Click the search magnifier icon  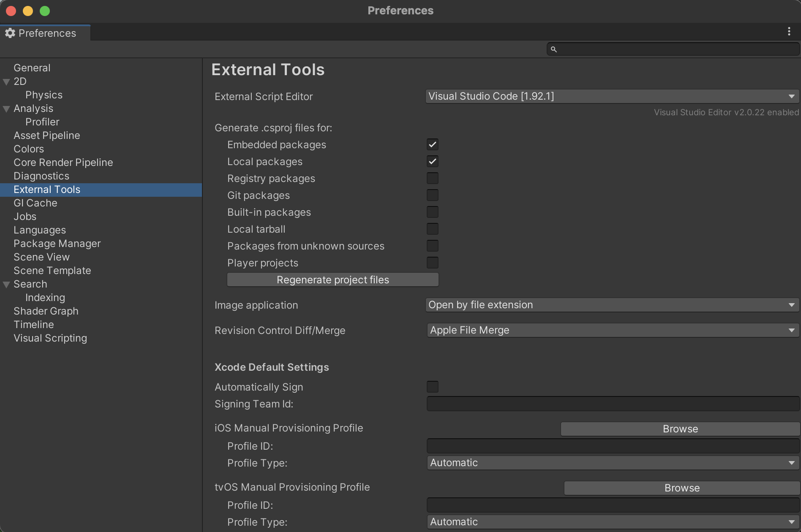(553, 49)
